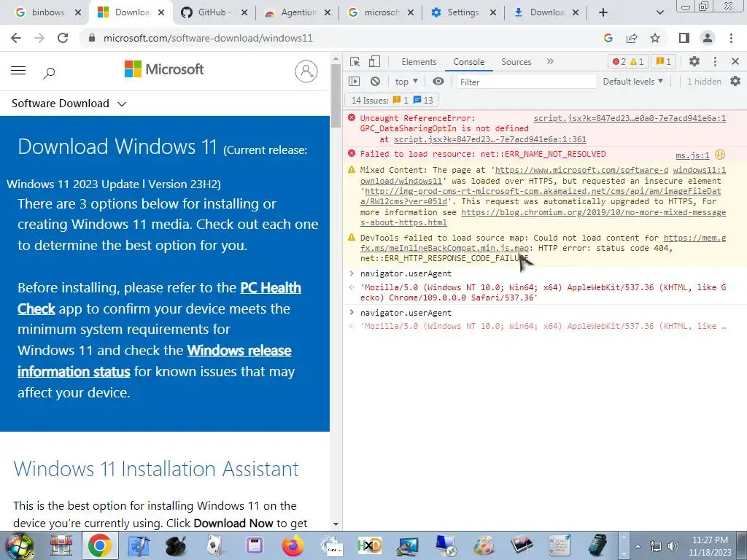Image resolution: width=747 pixels, height=560 pixels.
Task: Close the binbows tab
Action: (x=77, y=12)
